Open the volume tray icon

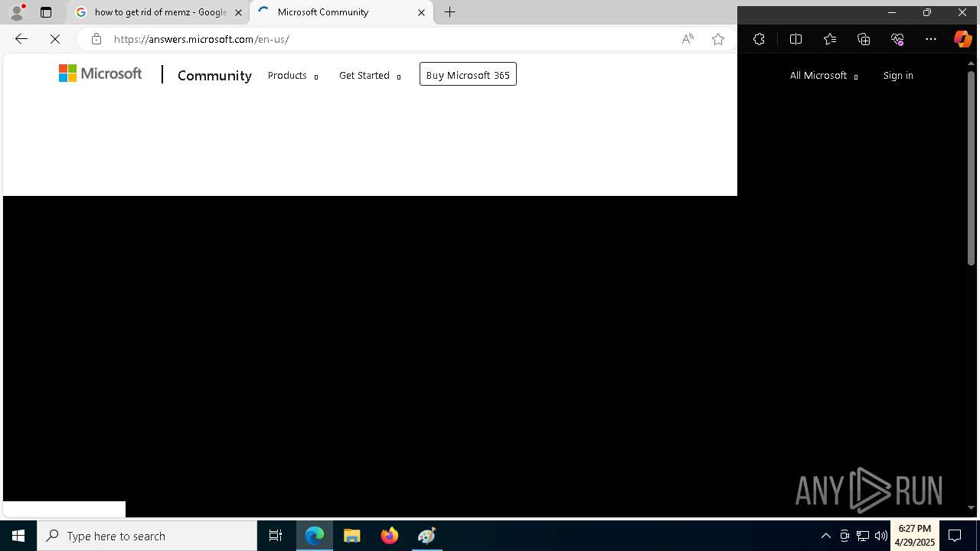tap(880, 536)
